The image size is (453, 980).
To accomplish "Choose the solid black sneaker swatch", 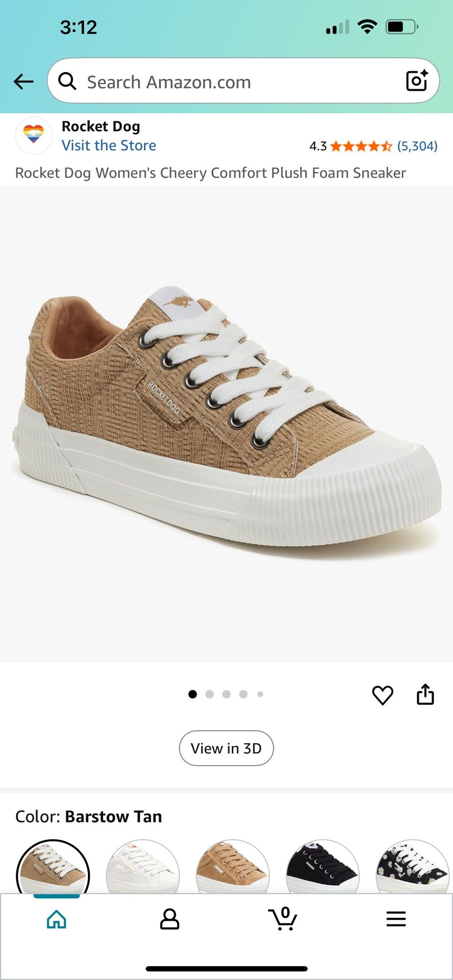I will coord(323,867).
